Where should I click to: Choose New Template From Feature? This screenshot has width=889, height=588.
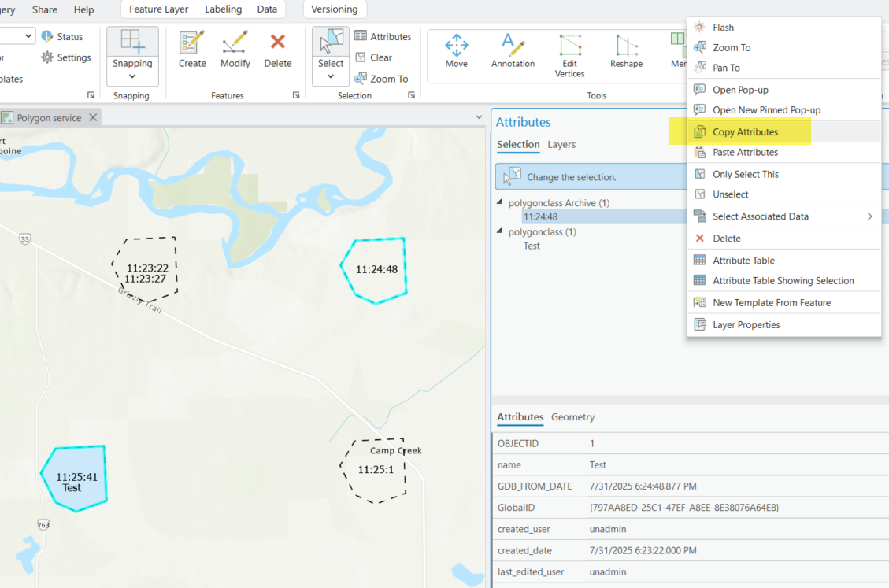pyautogui.click(x=784, y=303)
